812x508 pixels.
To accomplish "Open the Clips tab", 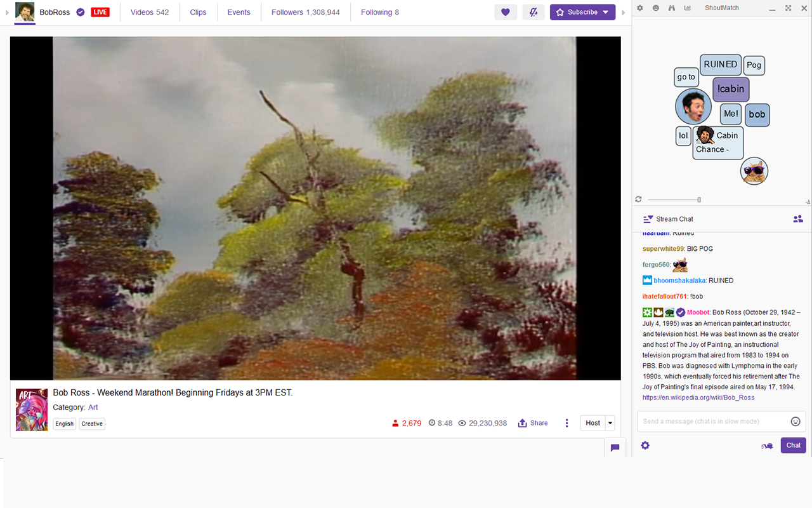I will (x=198, y=12).
